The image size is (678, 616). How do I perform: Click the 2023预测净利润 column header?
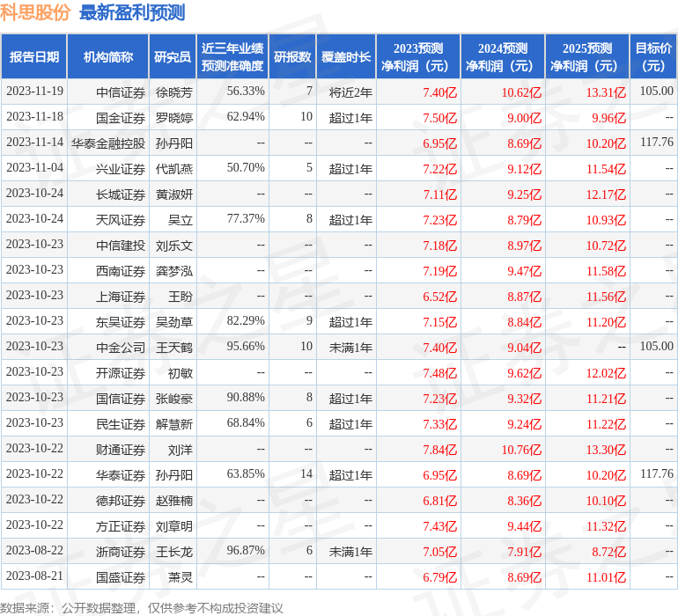(418, 56)
